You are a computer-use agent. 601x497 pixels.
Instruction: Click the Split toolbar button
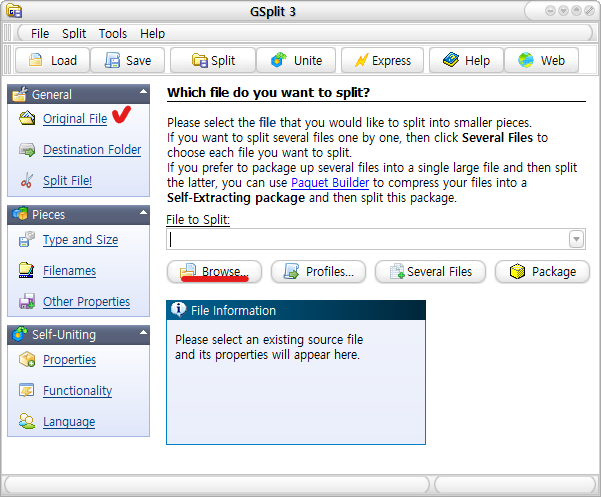213,61
